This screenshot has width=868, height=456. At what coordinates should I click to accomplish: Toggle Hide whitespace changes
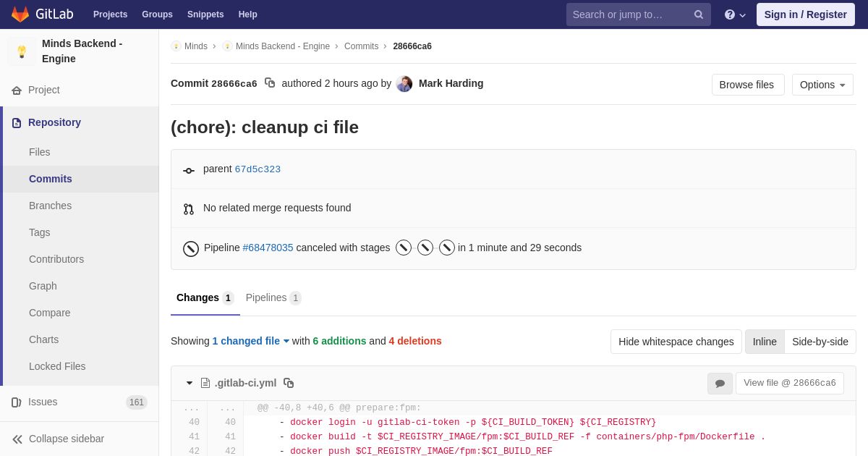point(676,342)
